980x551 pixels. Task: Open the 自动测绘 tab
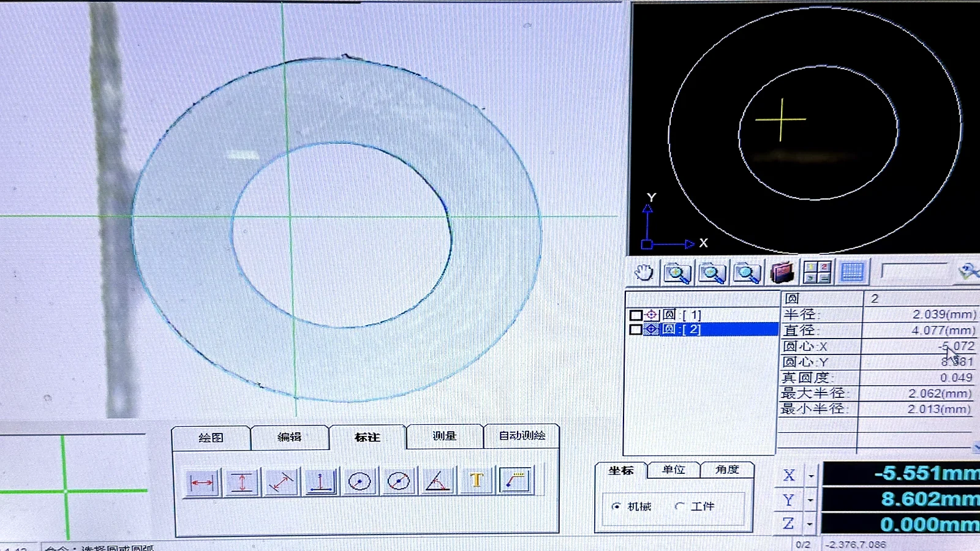(522, 435)
